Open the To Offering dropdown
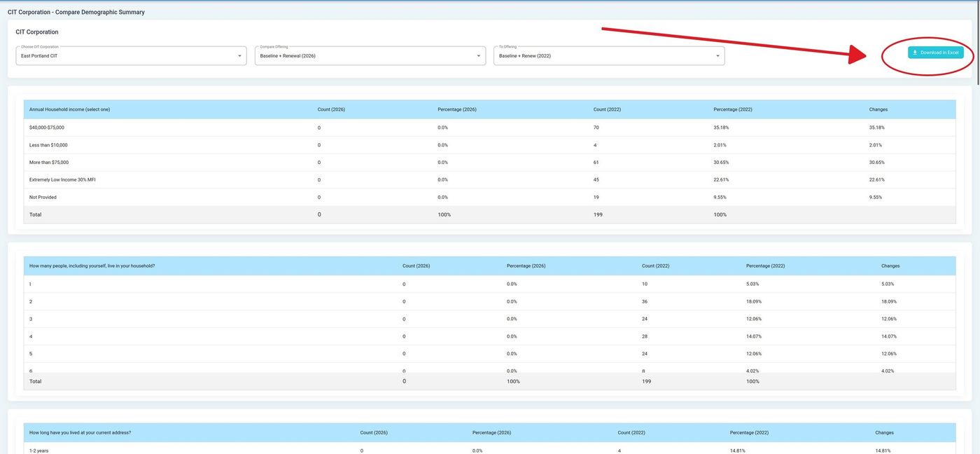Screen dimensions: 980x454 pos(608,56)
